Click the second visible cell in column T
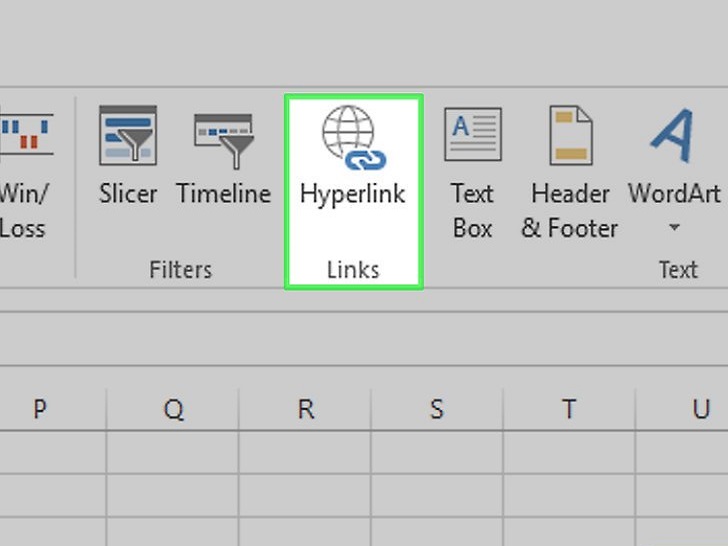This screenshot has width=728, height=546. click(569, 493)
